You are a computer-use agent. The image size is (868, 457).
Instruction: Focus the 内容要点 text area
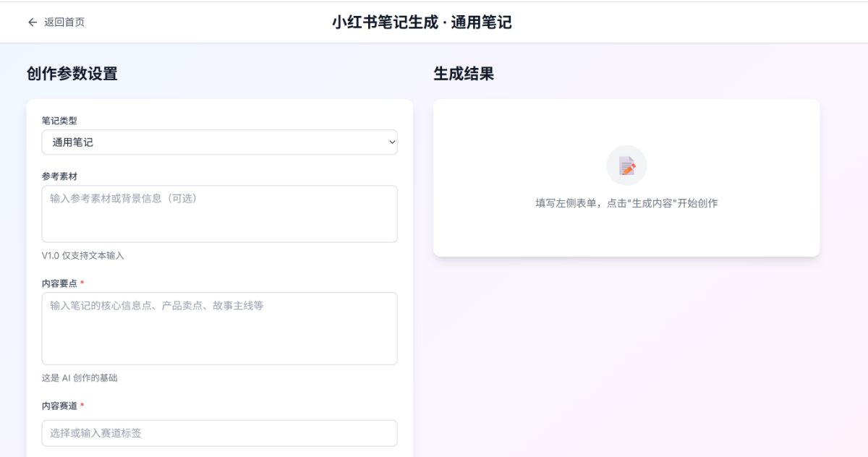point(219,328)
